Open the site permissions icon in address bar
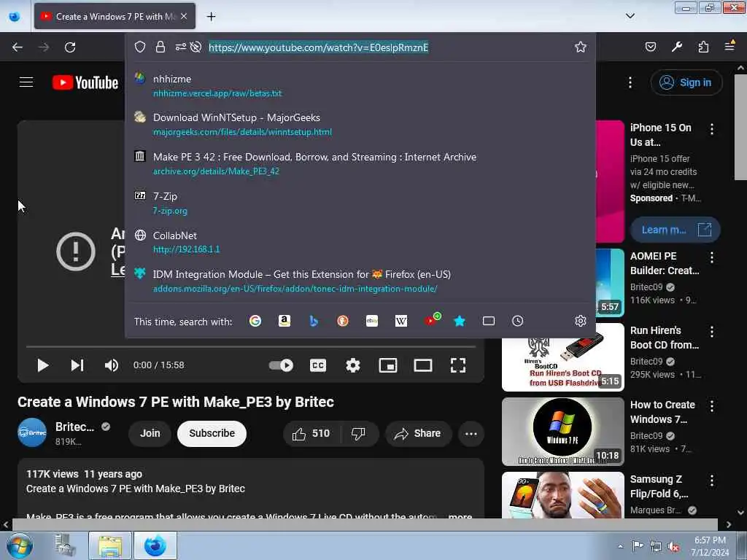Viewport: 747px width, 560px height. point(181,47)
